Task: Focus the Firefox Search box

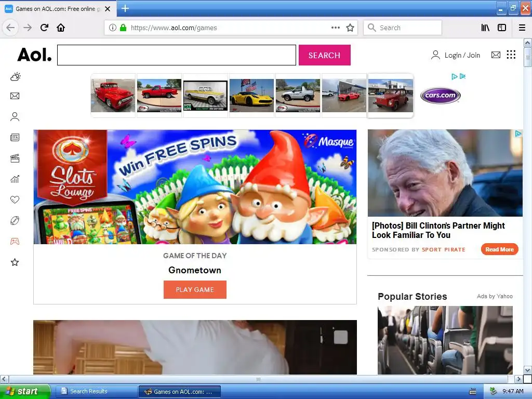Action: [403, 28]
